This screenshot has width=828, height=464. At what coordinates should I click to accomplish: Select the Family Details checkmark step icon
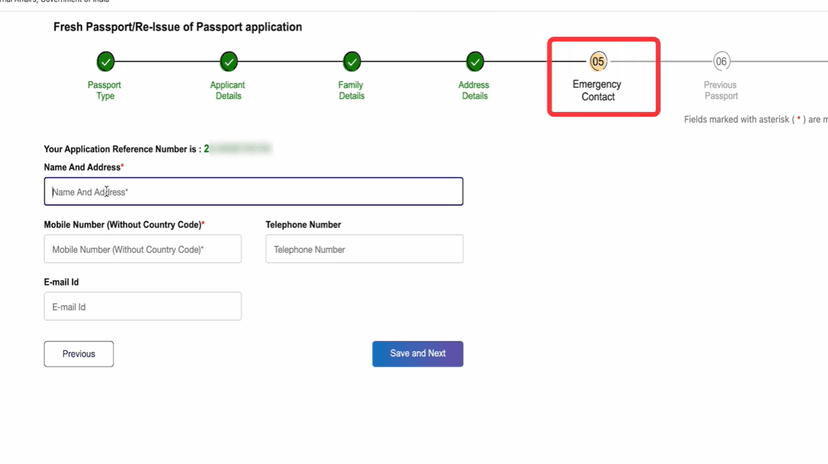click(x=352, y=62)
